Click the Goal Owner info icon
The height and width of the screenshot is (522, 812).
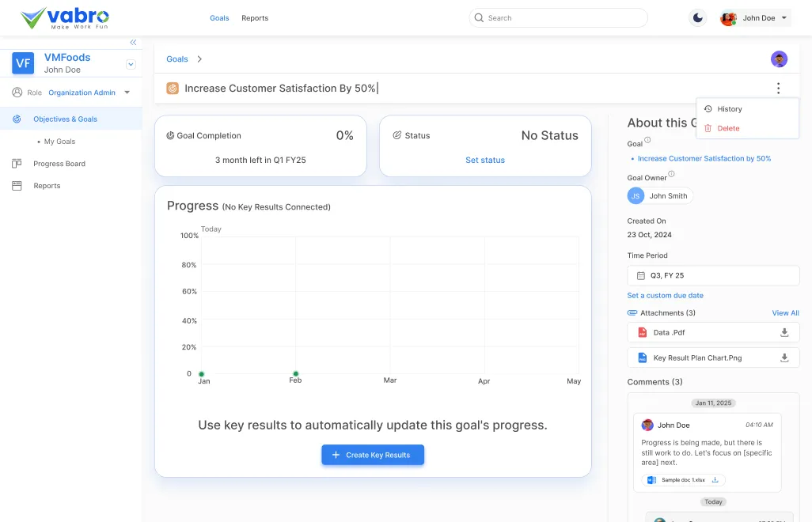671,174
